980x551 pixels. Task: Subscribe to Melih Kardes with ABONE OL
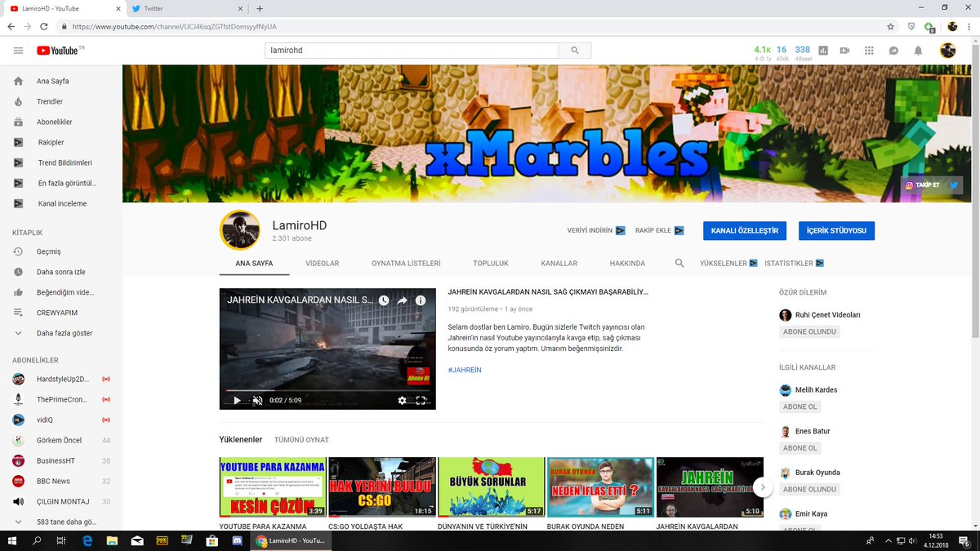pos(800,407)
